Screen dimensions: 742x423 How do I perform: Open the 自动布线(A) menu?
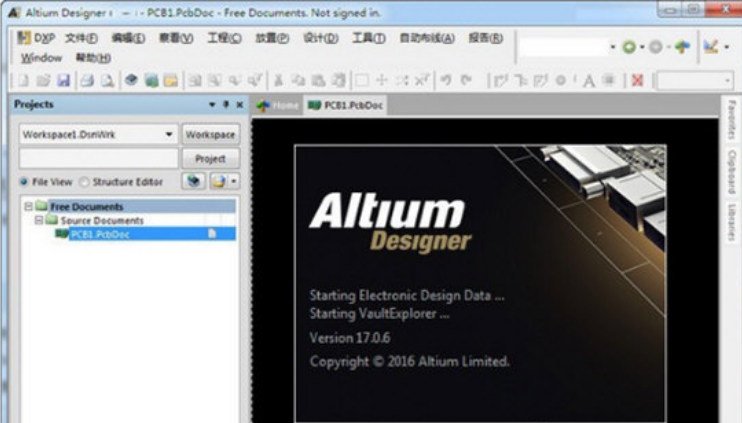click(x=427, y=38)
